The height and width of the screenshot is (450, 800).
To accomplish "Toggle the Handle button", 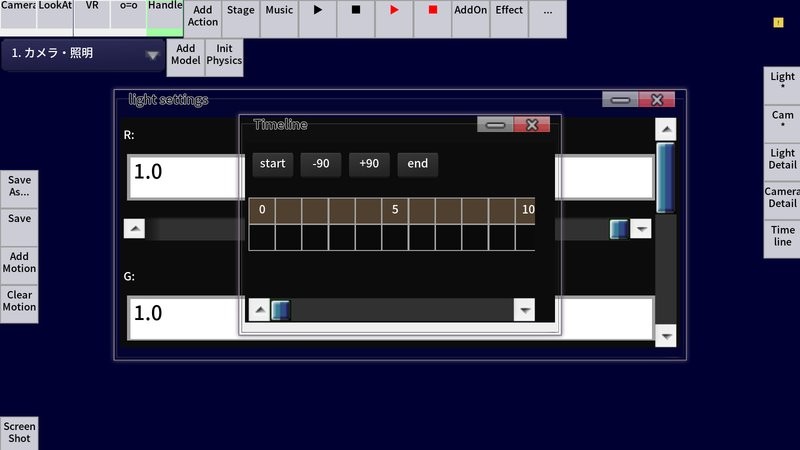I will [165, 17].
